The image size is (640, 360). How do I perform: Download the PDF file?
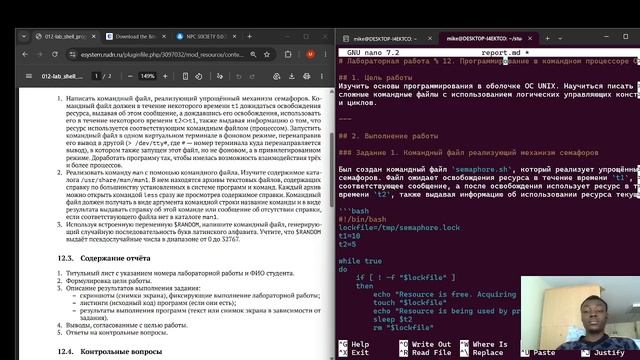point(291,76)
